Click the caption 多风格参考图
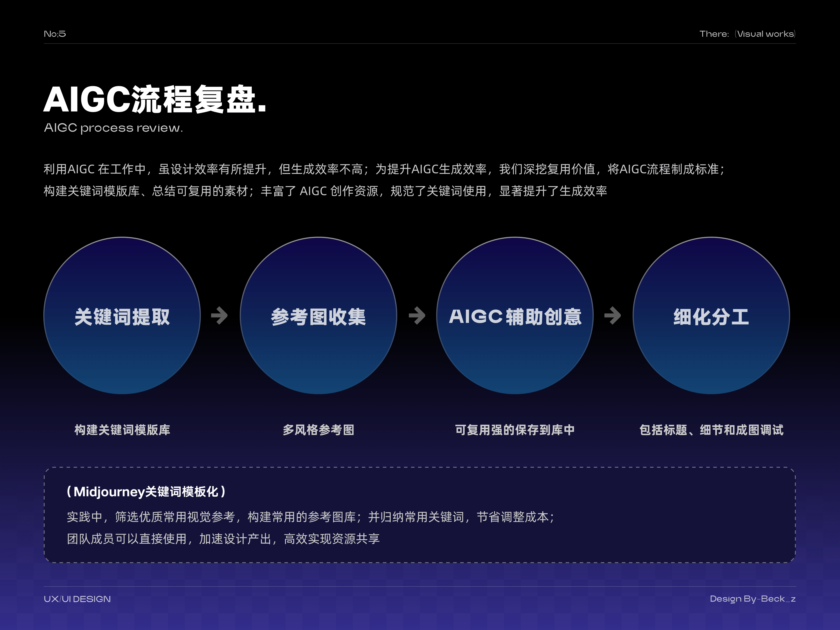840x630 pixels. [x=318, y=430]
